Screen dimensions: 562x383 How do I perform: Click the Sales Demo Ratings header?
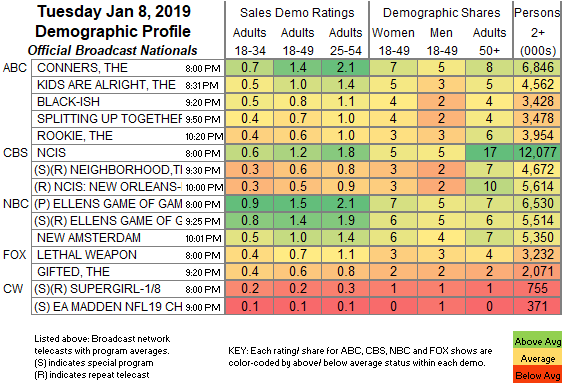click(x=297, y=13)
